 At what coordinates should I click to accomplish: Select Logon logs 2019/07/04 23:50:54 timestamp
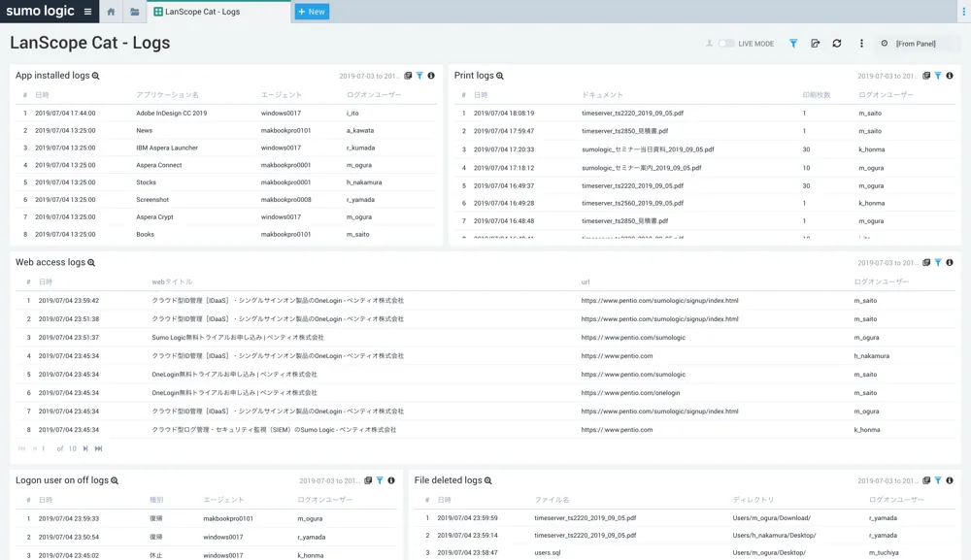(69, 537)
